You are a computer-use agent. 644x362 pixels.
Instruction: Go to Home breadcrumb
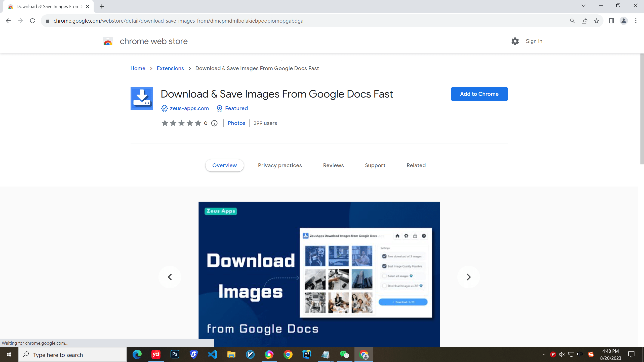coord(138,68)
